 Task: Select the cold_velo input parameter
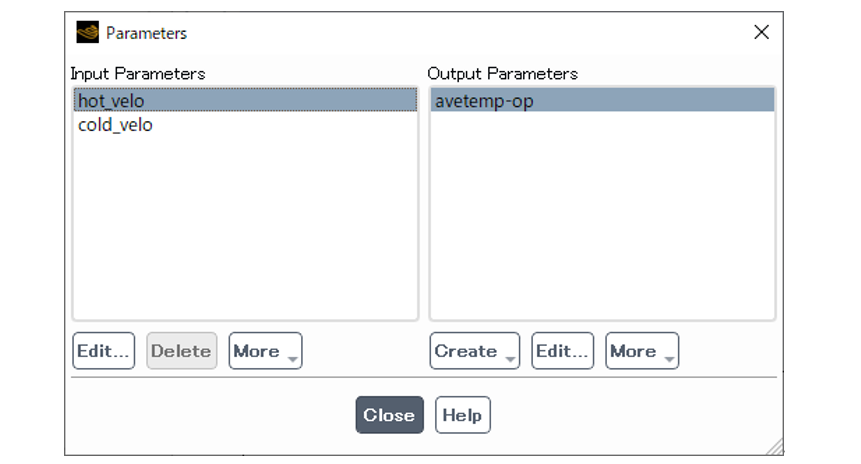pyautogui.click(x=115, y=125)
